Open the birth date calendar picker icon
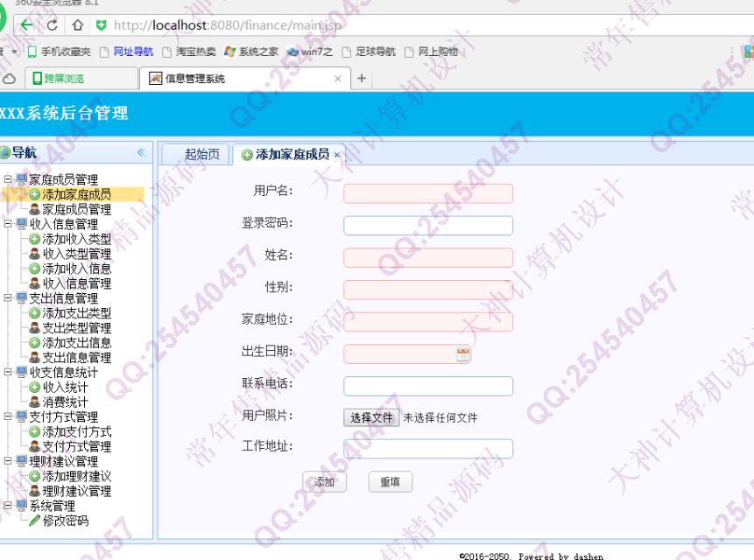 point(463,354)
